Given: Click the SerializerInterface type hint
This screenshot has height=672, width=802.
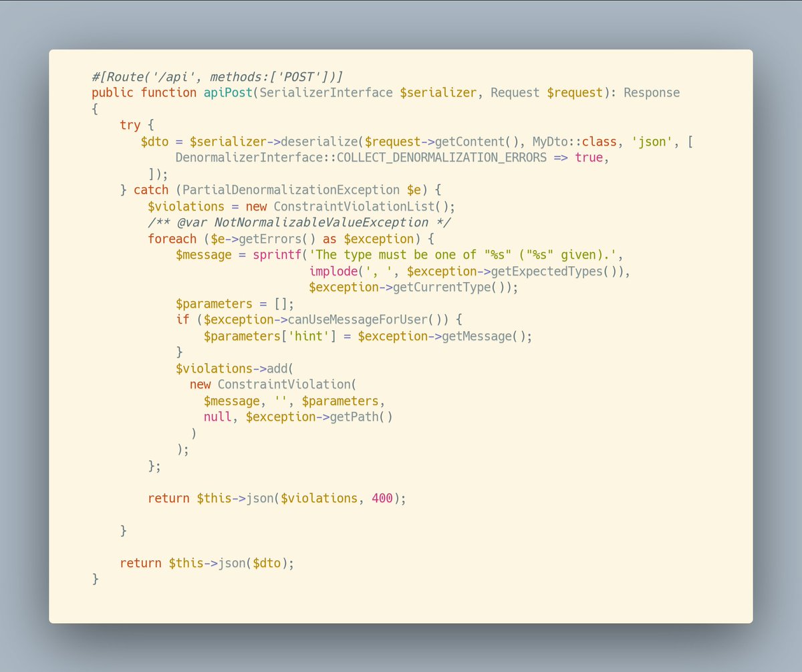Looking at the screenshot, I should [x=326, y=92].
